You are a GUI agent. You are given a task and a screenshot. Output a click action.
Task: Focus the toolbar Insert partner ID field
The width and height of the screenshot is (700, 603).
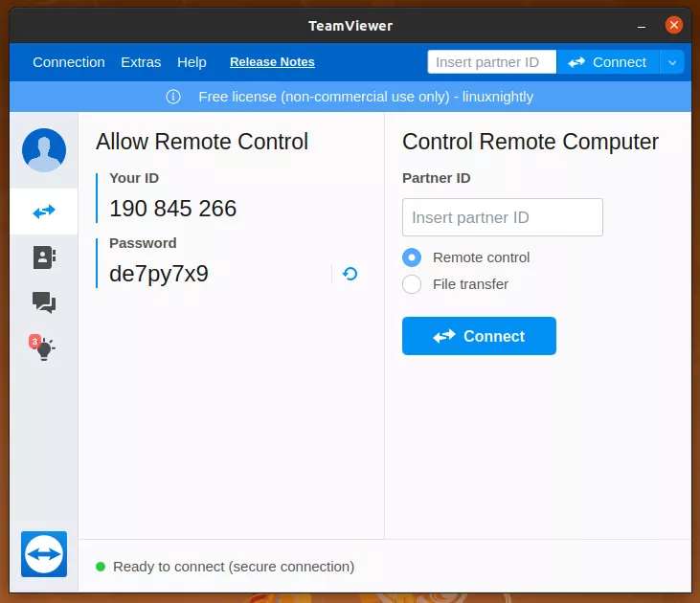(x=492, y=62)
